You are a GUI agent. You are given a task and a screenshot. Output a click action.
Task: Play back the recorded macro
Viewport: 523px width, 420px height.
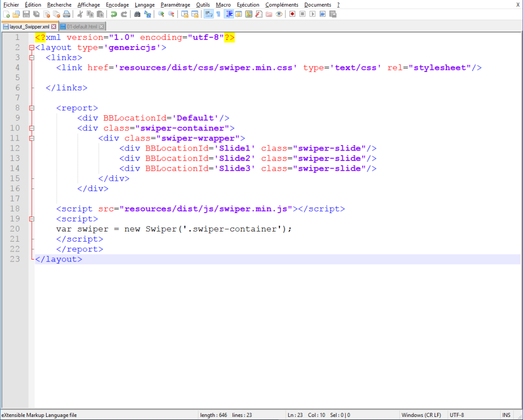tap(313, 14)
